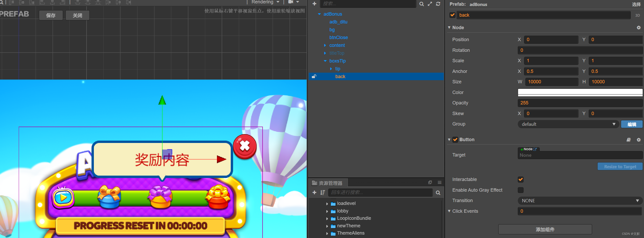Image resolution: width=644 pixels, height=238 pixels.
Task: Click the refresh icon in hierarchy panel
Action: click(x=438, y=4)
